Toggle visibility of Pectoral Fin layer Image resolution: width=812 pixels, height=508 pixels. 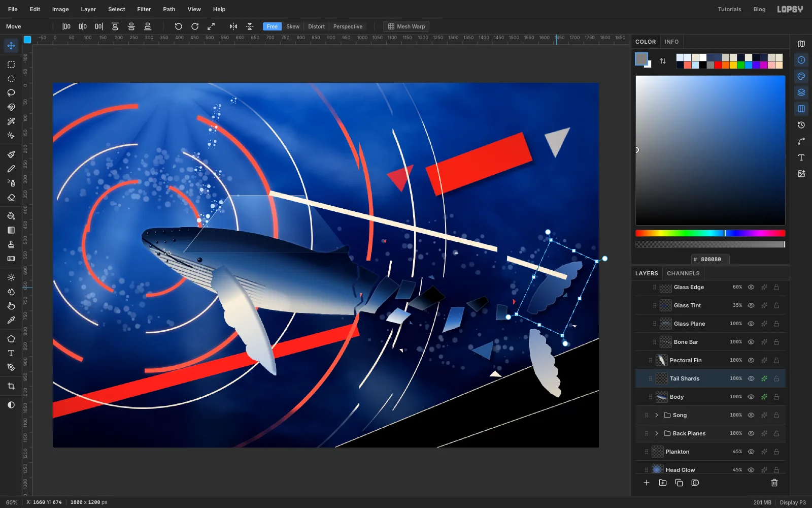click(751, 360)
